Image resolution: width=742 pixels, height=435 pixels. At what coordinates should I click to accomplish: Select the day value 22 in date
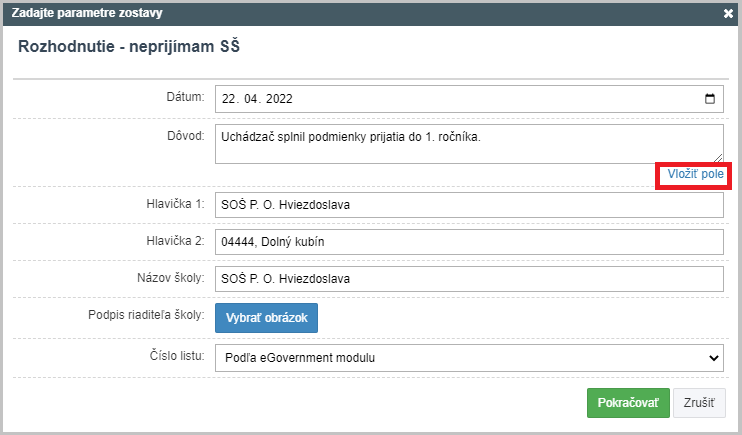click(x=229, y=98)
